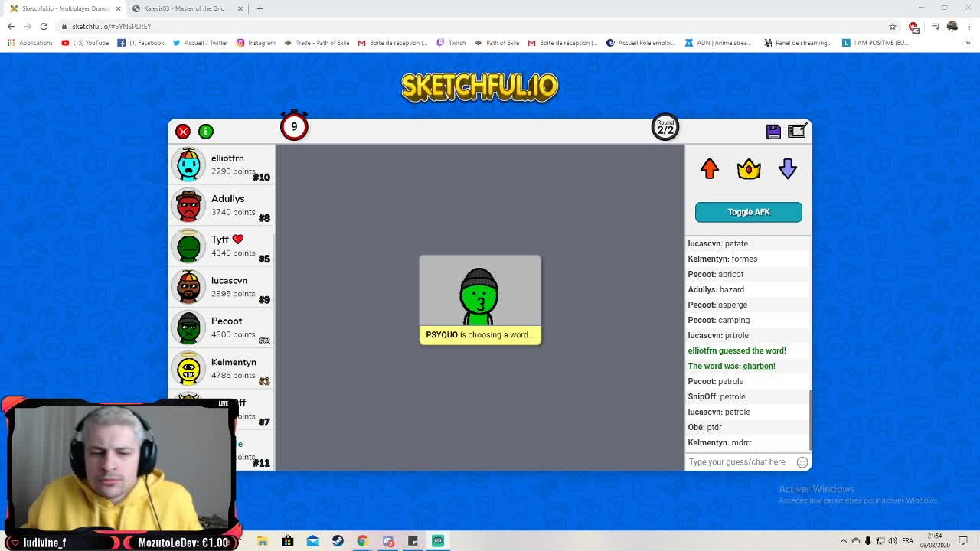Bookmark this page with the star icon
Image resolution: width=980 pixels, height=551 pixels.
(893, 26)
